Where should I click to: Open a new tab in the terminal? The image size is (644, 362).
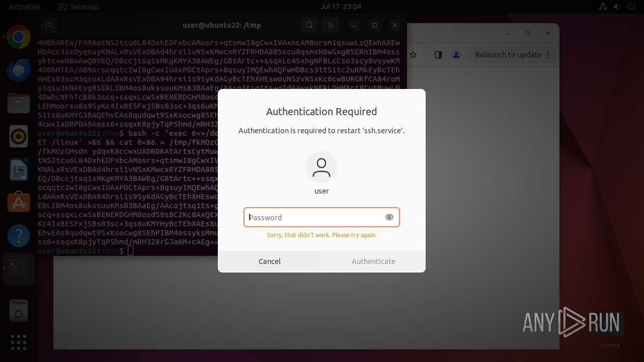(49, 25)
